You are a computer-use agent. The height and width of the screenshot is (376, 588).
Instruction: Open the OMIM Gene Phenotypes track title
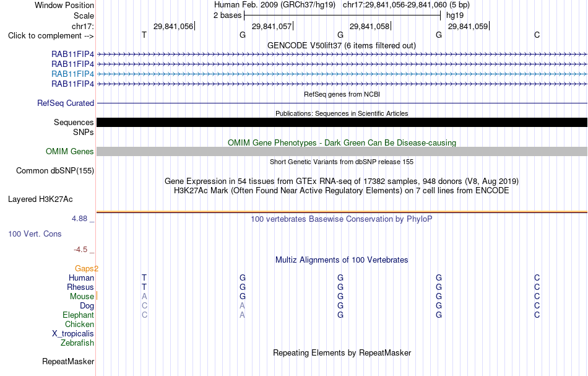tap(342, 142)
